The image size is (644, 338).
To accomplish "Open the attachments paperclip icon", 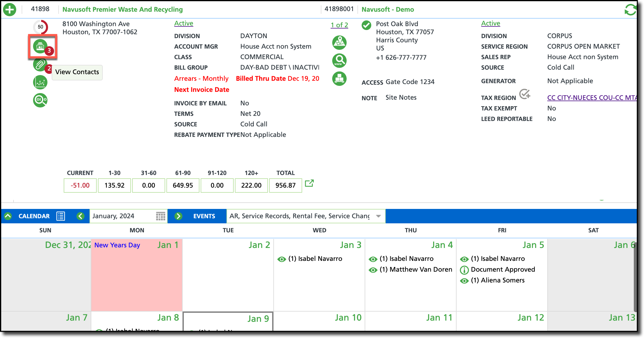I will (40, 65).
